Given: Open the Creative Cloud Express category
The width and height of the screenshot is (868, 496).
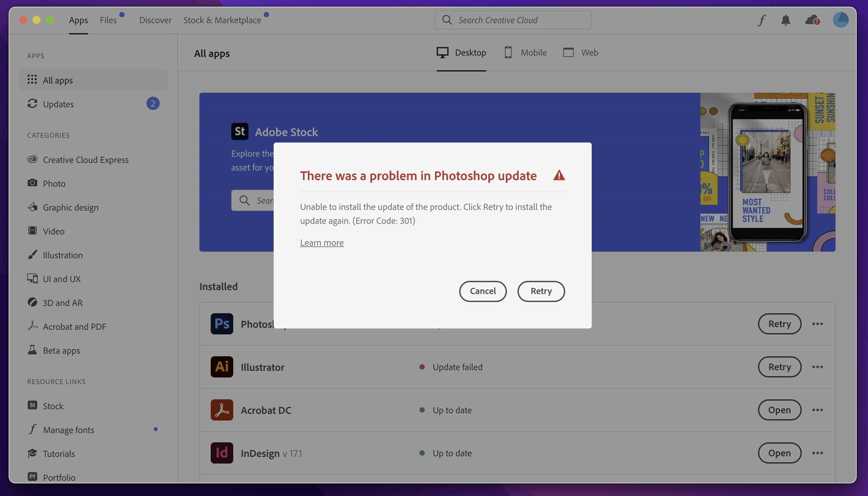Looking at the screenshot, I should tap(93, 160).
